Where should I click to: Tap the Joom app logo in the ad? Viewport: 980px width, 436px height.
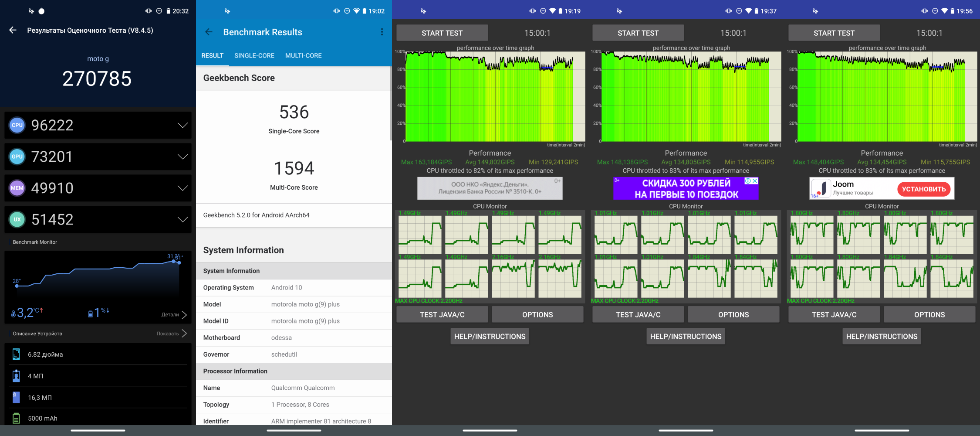pos(821,188)
